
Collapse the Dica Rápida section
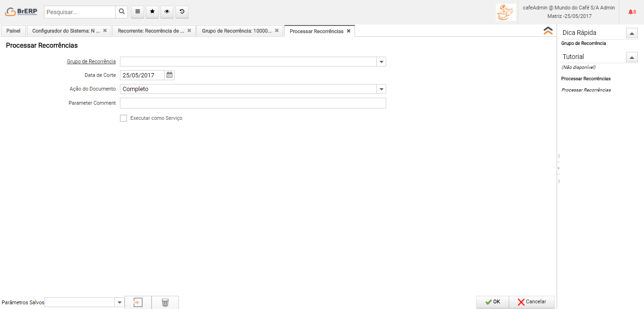click(x=632, y=33)
